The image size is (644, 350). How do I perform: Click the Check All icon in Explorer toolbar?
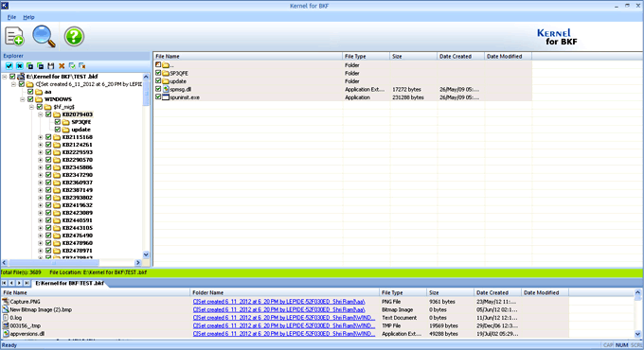point(9,66)
